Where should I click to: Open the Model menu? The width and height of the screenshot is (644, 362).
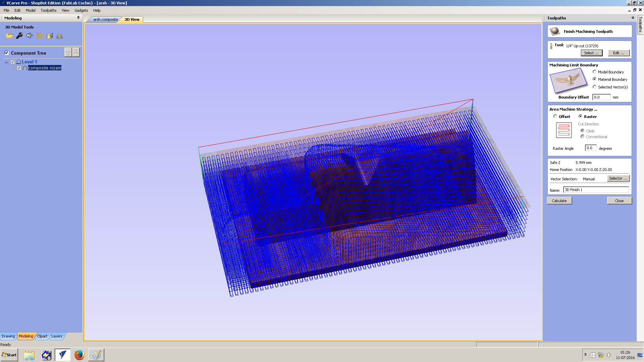click(x=31, y=10)
